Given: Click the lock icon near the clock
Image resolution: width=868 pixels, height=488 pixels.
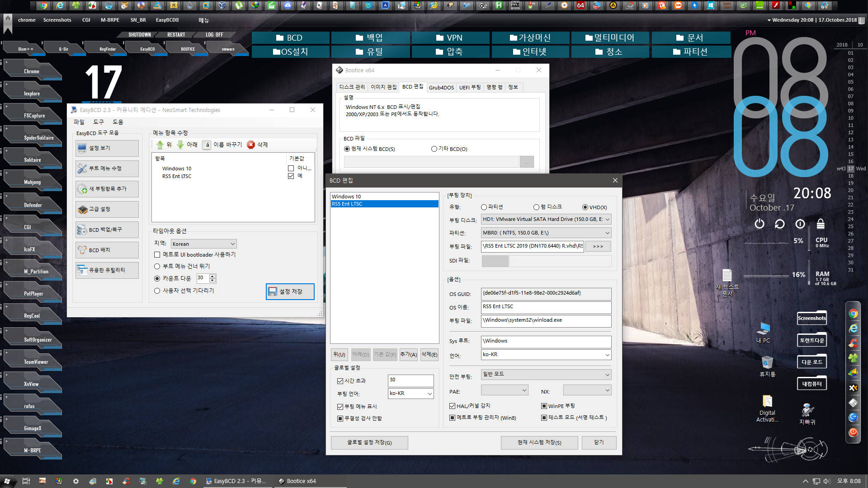Looking at the screenshot, I should pos(821,224).
